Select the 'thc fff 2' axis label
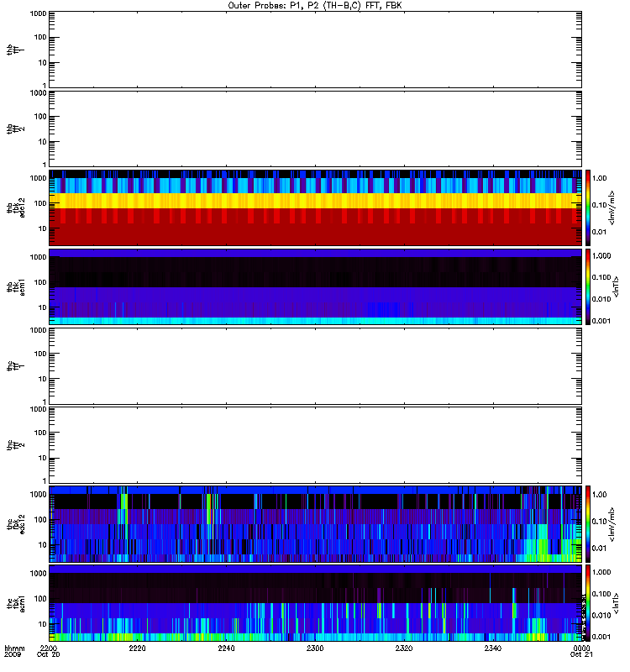630x672 pixels. pos(15,445)
